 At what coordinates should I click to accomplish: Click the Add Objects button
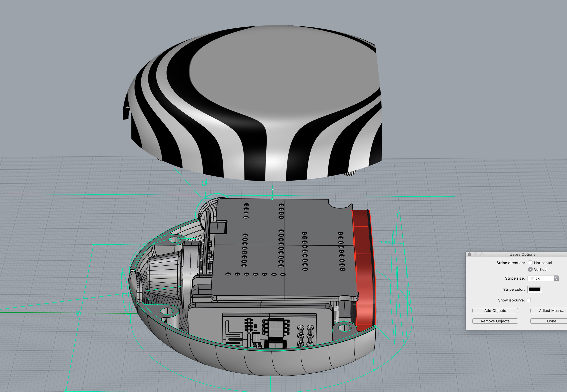495,311
